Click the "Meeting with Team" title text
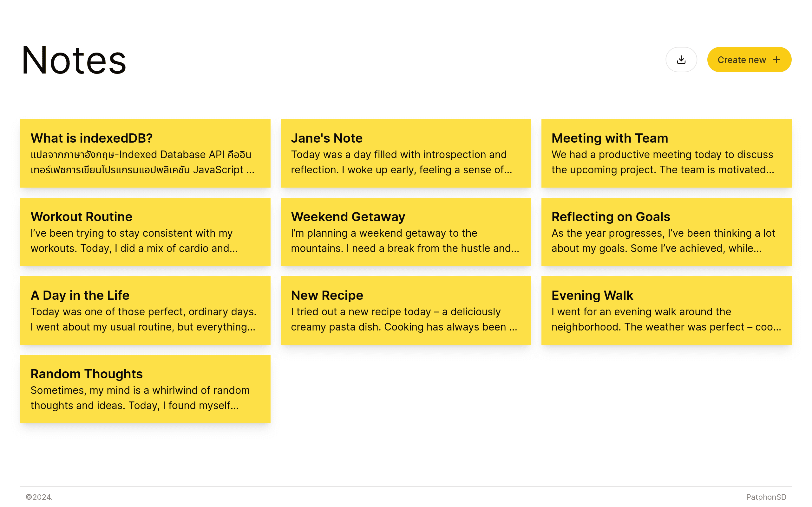812x507 pixels. tap(610, 138)
